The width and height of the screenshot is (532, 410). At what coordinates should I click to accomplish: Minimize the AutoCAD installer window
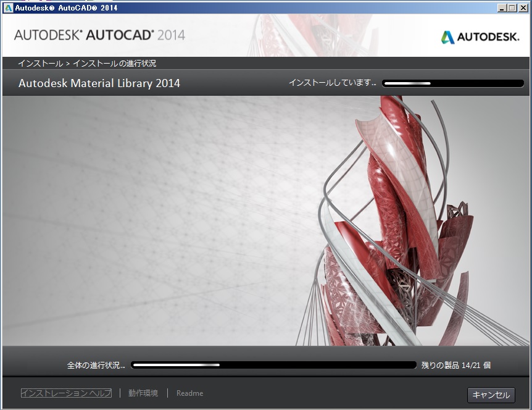(x=501, y=7)
